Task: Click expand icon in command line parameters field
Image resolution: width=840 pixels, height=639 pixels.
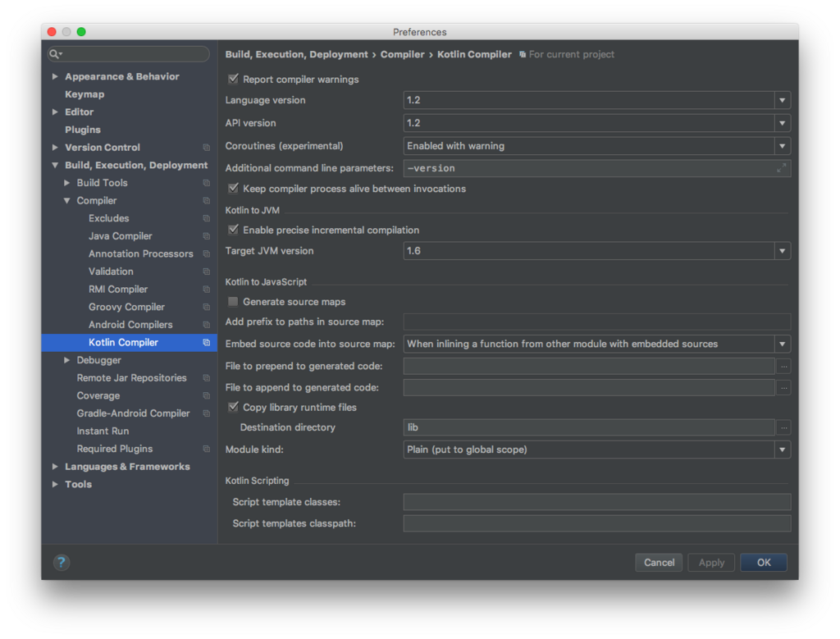Action: coord(782,167)
